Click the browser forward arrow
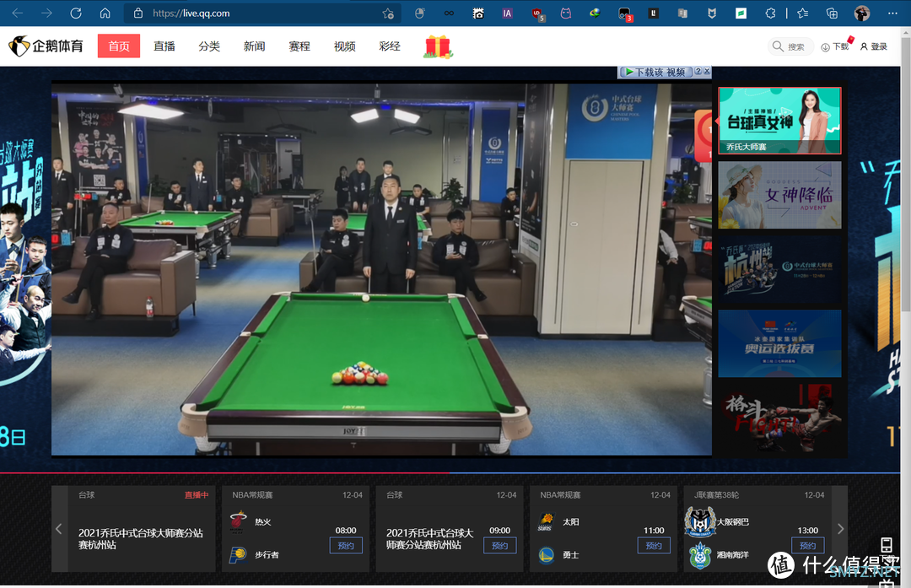Screen dimensions: 911x588 (x=46, y=13)
